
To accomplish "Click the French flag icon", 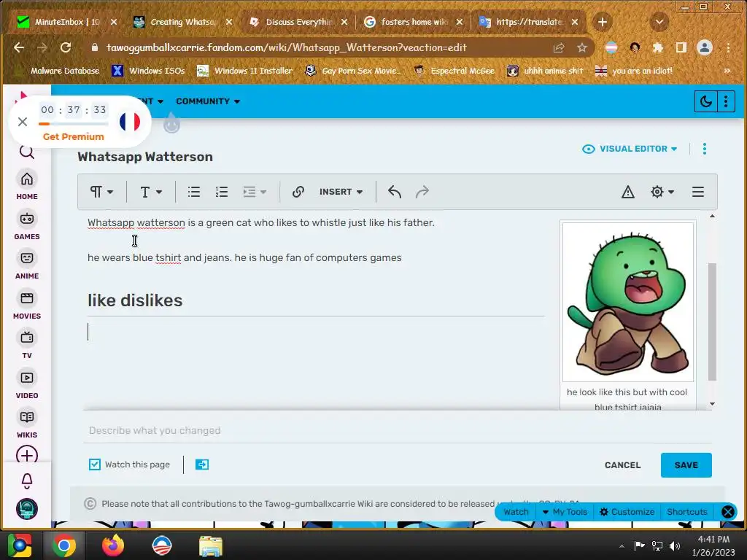I will [x=130, y=122].
